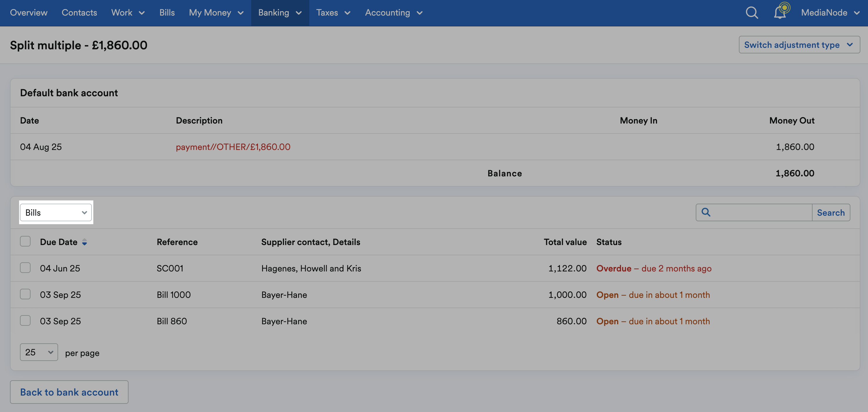Open the 25 per page dropdown

(39, 352)
